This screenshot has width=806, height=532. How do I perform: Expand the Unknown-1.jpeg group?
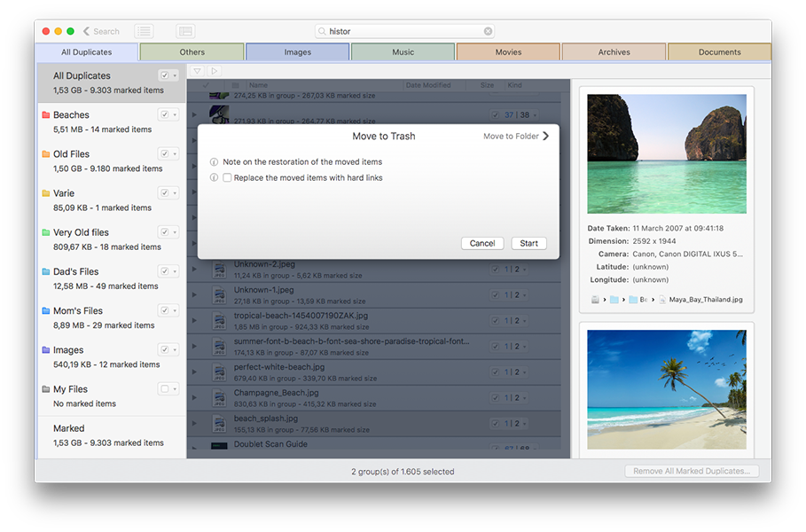click(x=194, y=295)
